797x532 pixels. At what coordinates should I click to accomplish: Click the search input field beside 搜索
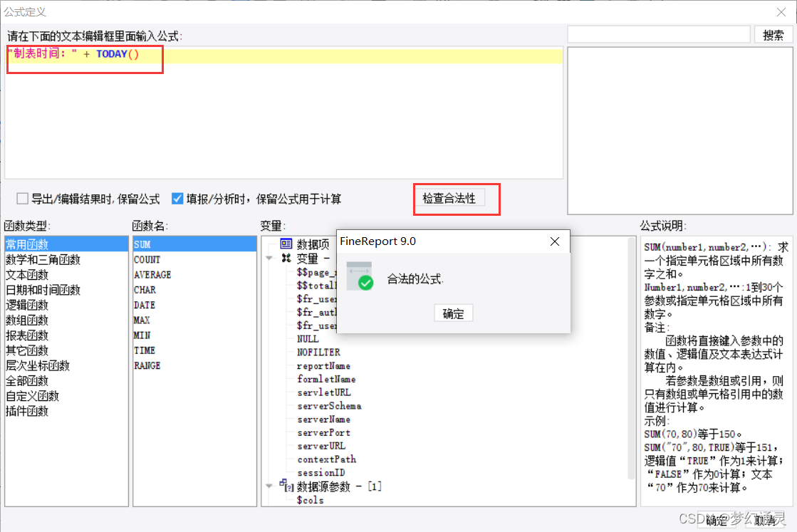click(659, 35)
